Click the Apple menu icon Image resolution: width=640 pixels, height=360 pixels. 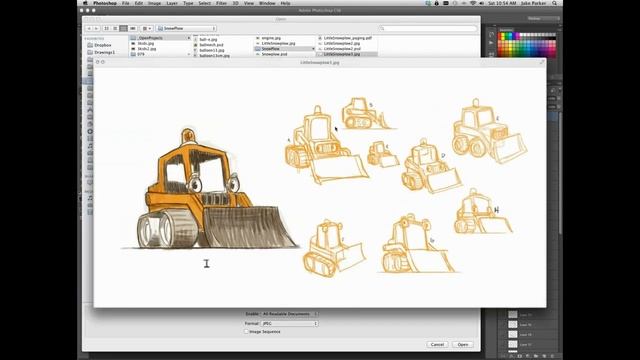coord(86,3)
